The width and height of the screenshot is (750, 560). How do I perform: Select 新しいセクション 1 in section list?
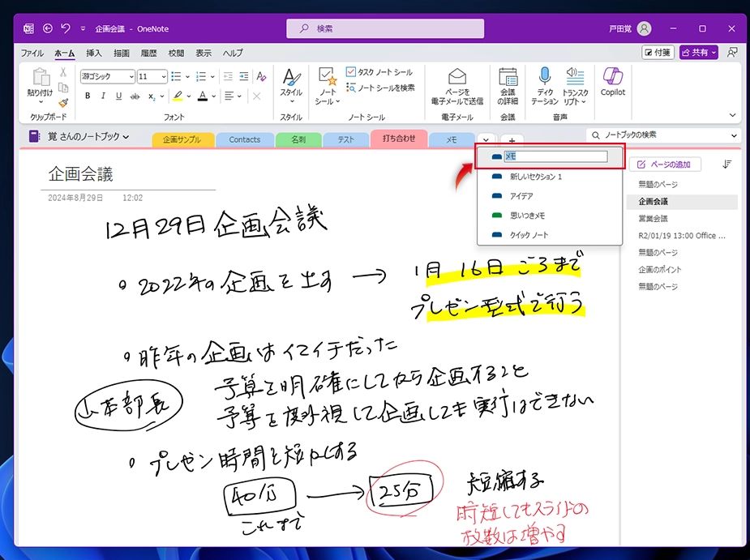[550, 177]
